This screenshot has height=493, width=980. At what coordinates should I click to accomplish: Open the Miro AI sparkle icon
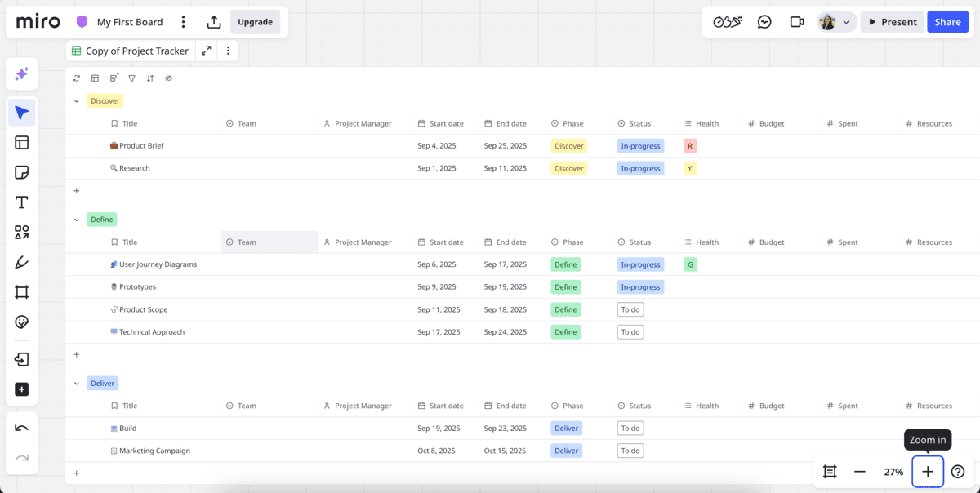(x=22, y=74)
